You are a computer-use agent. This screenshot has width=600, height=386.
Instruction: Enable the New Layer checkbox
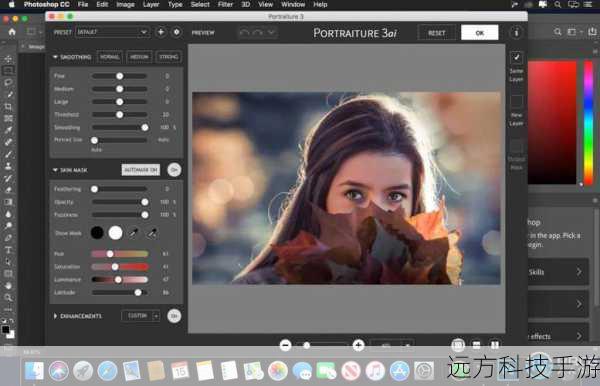coord(516,101)
